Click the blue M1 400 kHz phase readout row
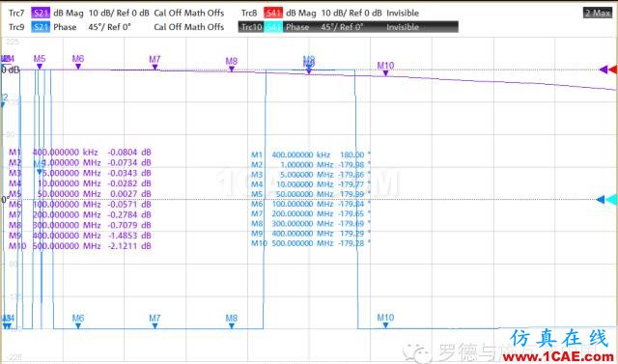 tap(311, 154)
